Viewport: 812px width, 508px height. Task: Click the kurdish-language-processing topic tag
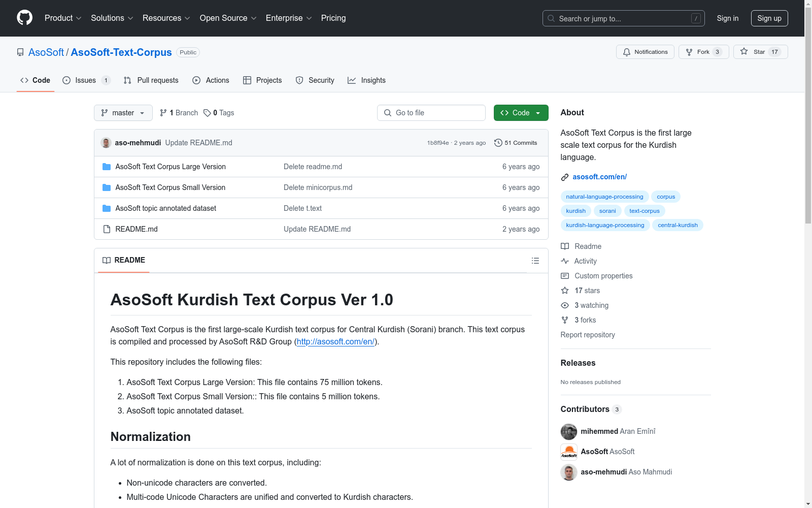pyautogui.click(x=605, y=225)
